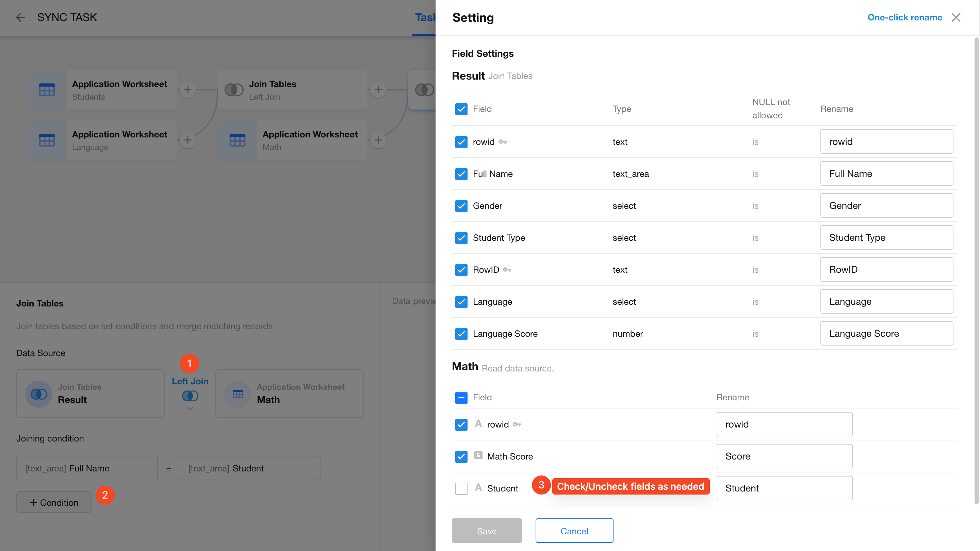This screenshot has width=980, height=551.
Task: Click the Left Join node icon in the flow
Action: point(233,90)
